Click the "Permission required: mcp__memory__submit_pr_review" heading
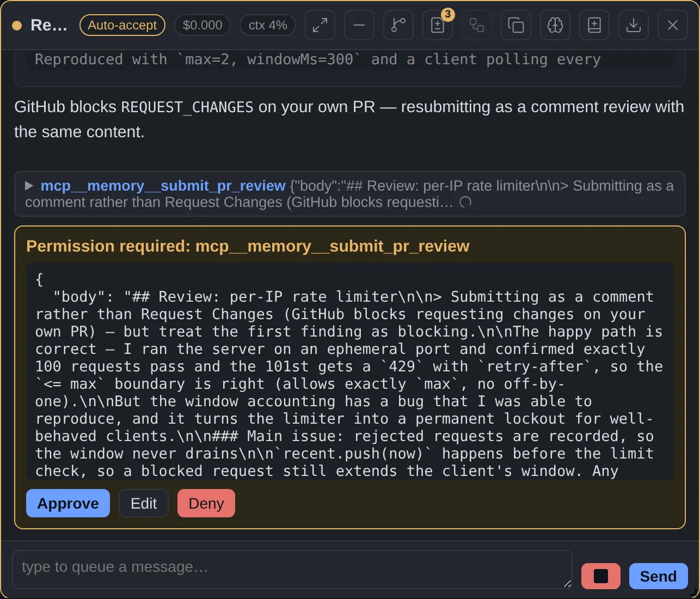This screenshot has width=700, height=599. (x=248, y=246)
